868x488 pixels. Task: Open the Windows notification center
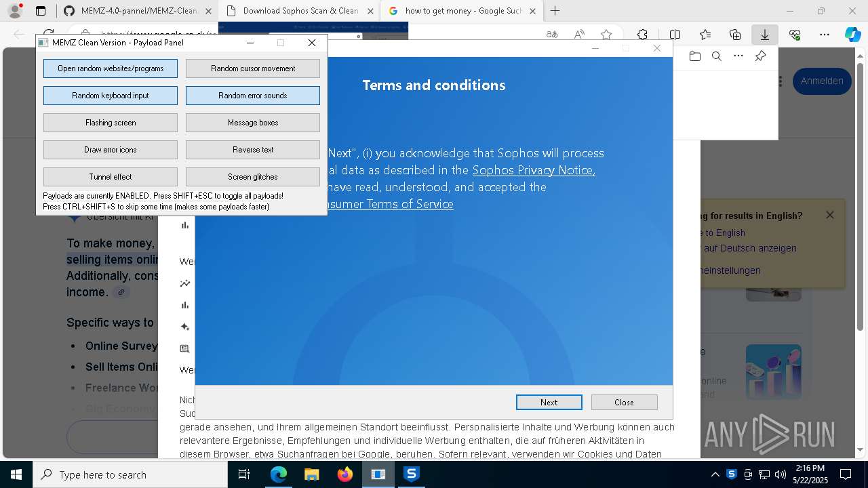click(x=846, y=474)
